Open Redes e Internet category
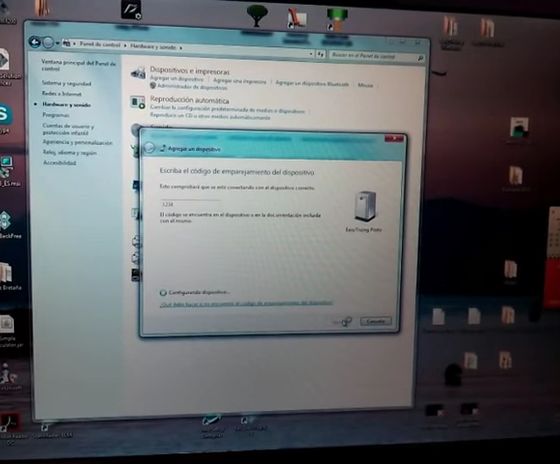Viewport: 560px width, 464px height. tap(62, 94)
